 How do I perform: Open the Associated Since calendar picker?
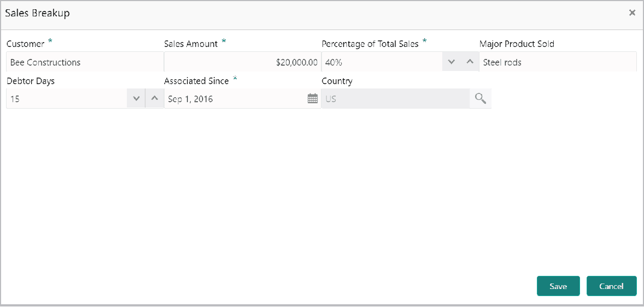click(x=313, y=98)
